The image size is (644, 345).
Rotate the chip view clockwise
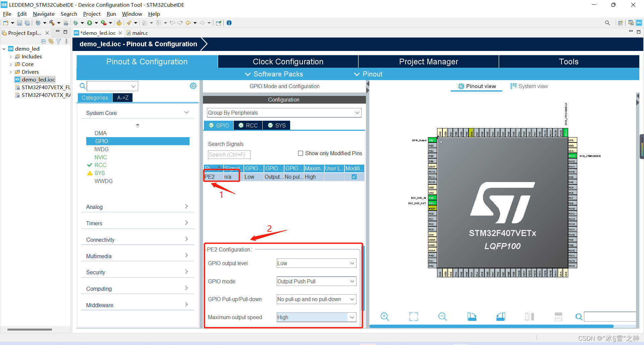tap(471, 317)
